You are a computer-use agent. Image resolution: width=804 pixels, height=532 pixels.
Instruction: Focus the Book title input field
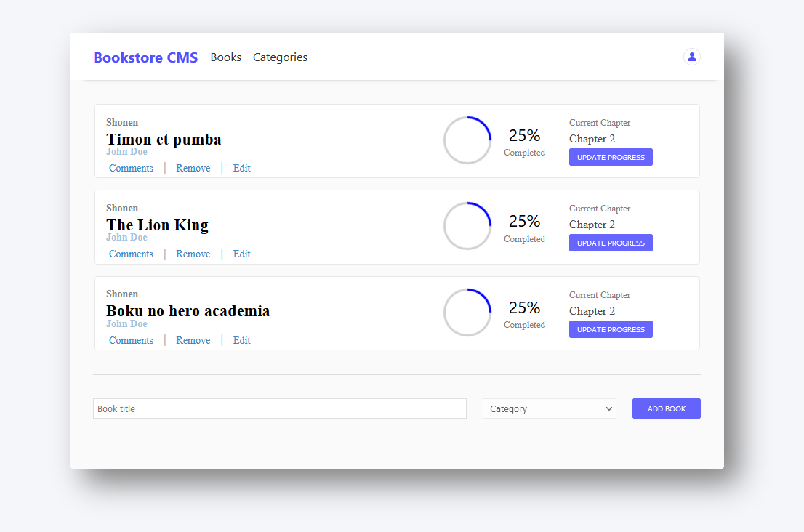coord(279,408)
